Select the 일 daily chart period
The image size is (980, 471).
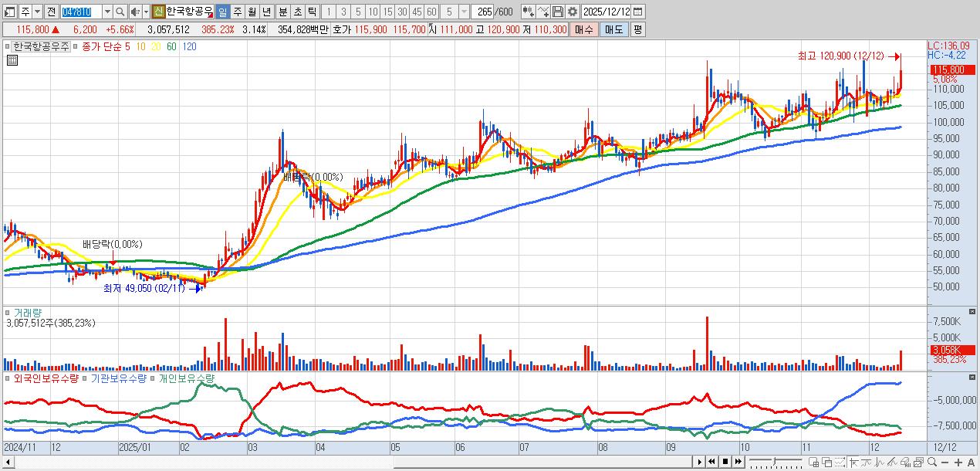[x=223, y=12]
